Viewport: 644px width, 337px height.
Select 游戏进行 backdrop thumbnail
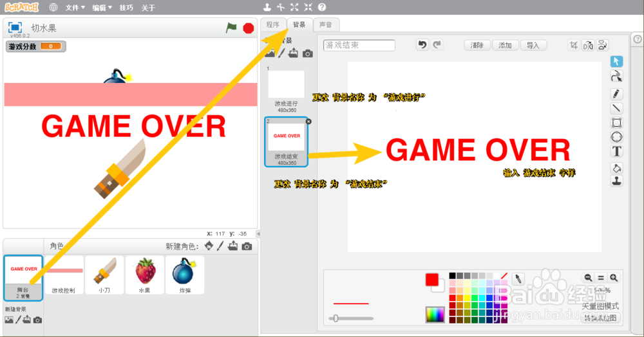point(287,89)
